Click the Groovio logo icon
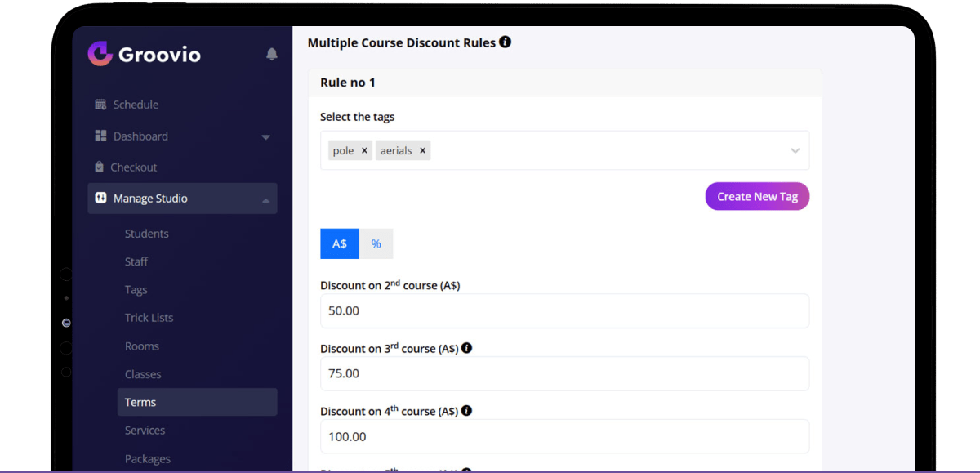980x473 pixels. (100, 54)
